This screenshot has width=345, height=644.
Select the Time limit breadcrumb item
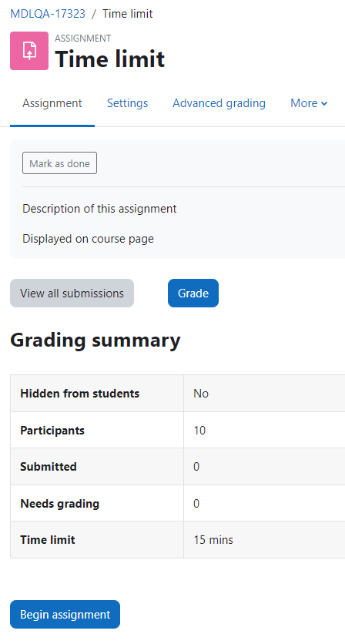point(128,14)
